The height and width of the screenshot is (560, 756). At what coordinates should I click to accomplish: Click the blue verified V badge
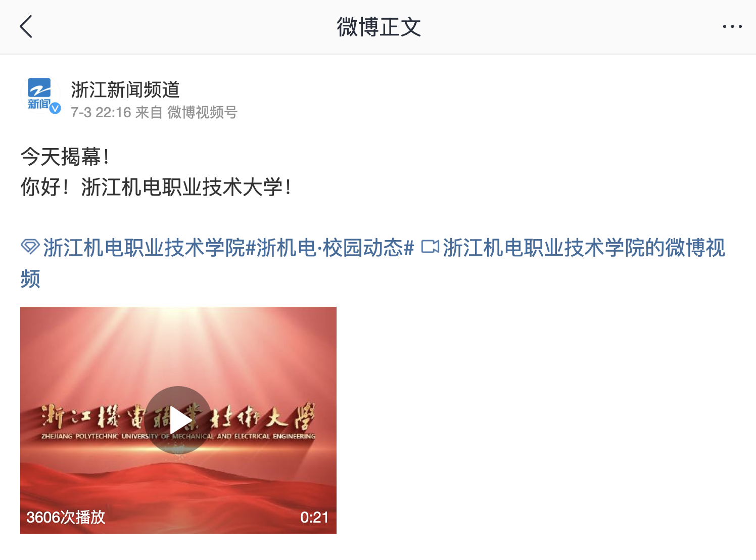click(55, 108)
